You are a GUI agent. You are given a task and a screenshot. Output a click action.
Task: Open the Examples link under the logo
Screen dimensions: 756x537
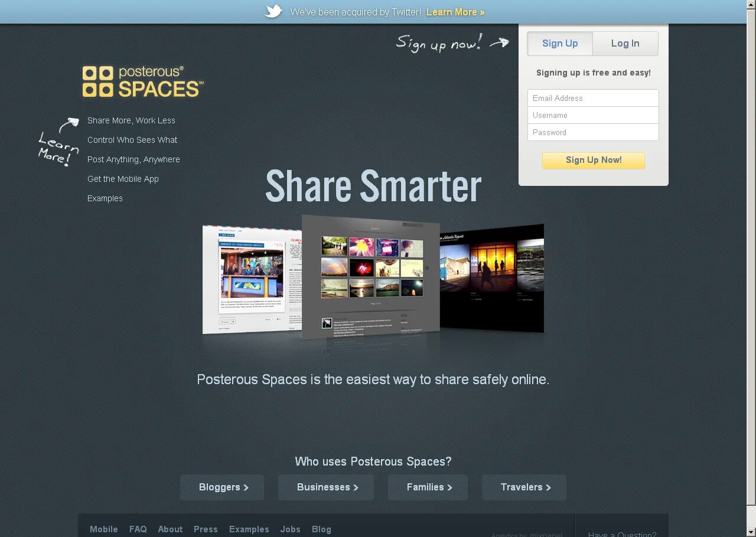(105, 198)
